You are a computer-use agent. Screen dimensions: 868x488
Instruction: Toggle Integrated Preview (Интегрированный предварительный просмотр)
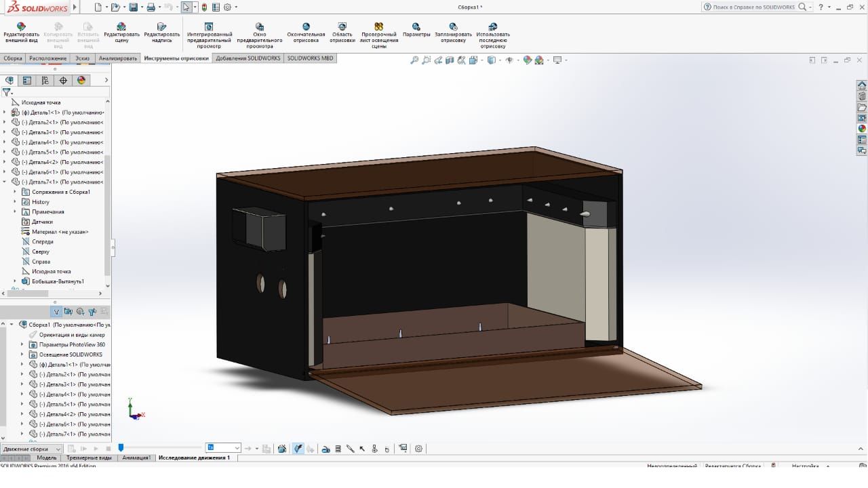210,27
